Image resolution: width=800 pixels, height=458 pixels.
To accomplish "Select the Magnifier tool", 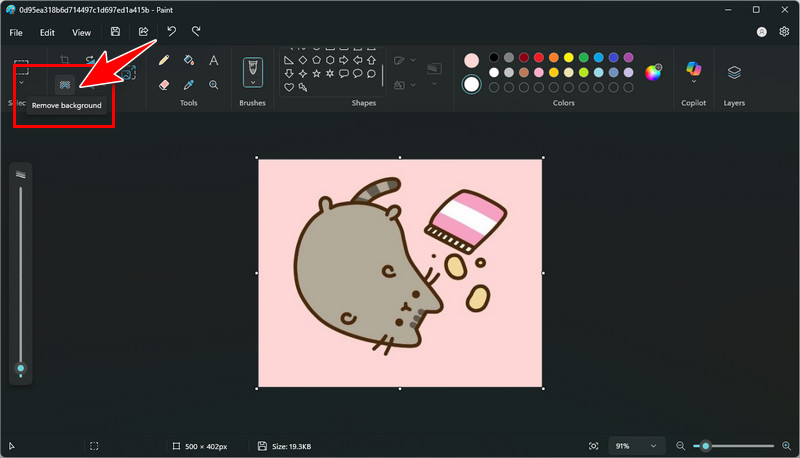I will (214, 85).
